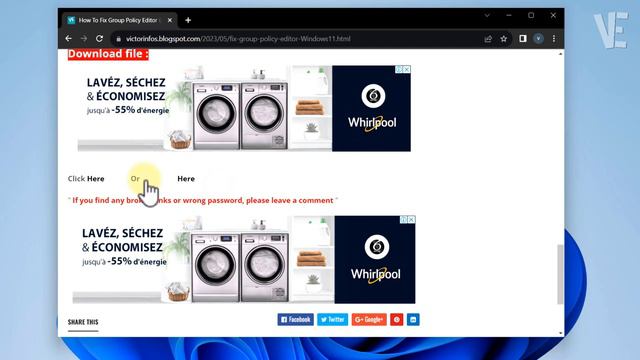The image size is (640, 360).
Task: Open the browser side panel icon
Action: tap(523, 38)
